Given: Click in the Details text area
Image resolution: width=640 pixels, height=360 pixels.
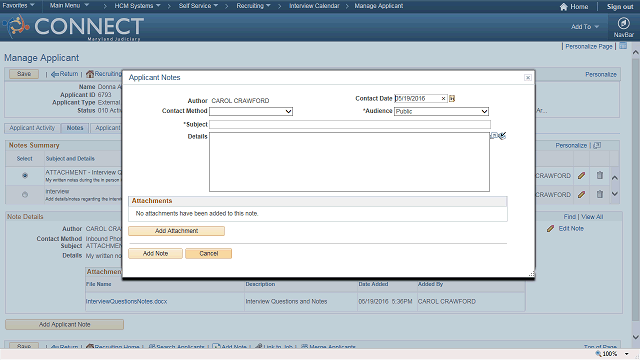Looking at the screenshot, I should point(349,162).
